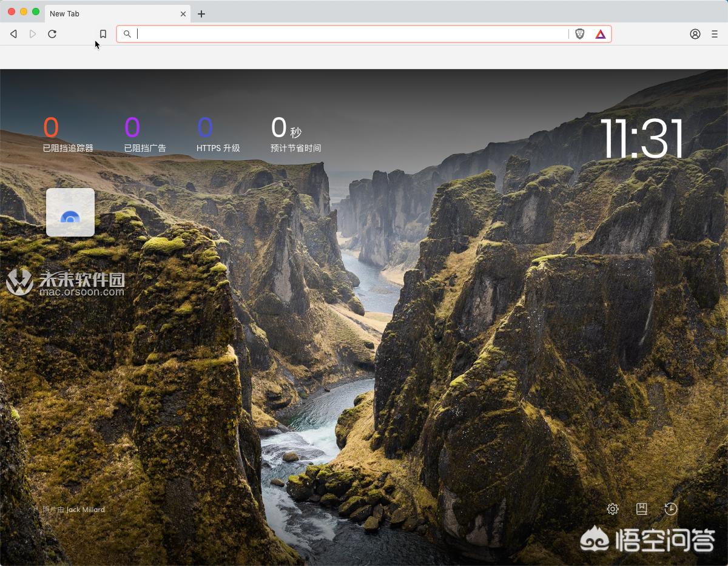The image size is (728, 566).
Task: Bookmark this page with the bookmark icon
Action: [x=103, y=34]
